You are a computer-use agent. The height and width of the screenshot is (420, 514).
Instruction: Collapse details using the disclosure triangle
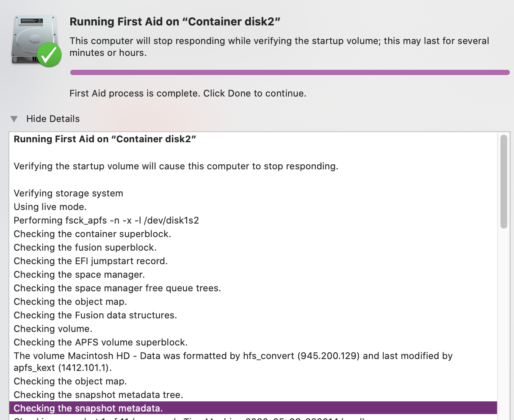(x=14, y=119)
